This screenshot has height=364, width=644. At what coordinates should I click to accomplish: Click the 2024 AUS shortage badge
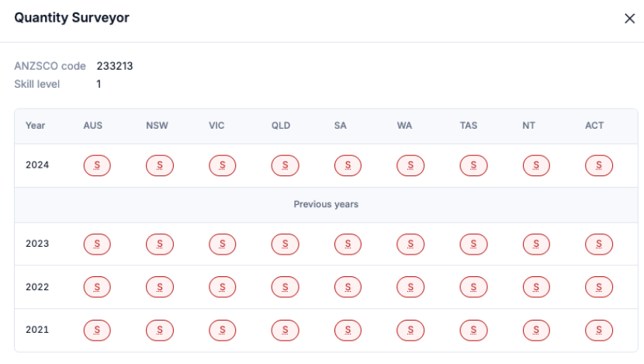(x=97, y=165)
